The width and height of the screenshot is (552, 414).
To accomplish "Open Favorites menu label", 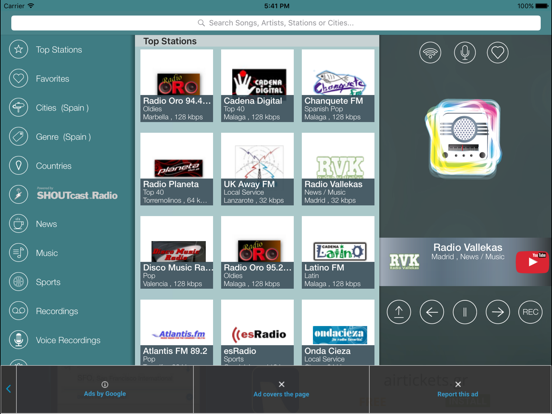I will (x=52, y=79).
